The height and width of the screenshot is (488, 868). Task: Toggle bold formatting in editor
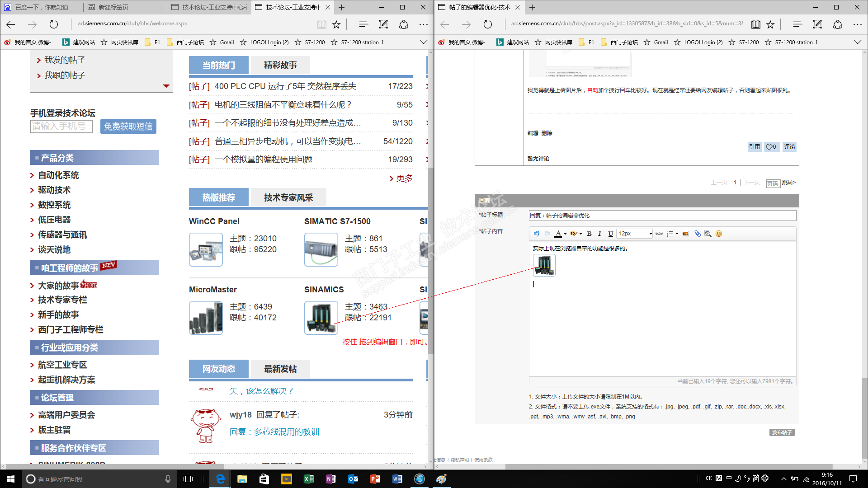point(589,234)
